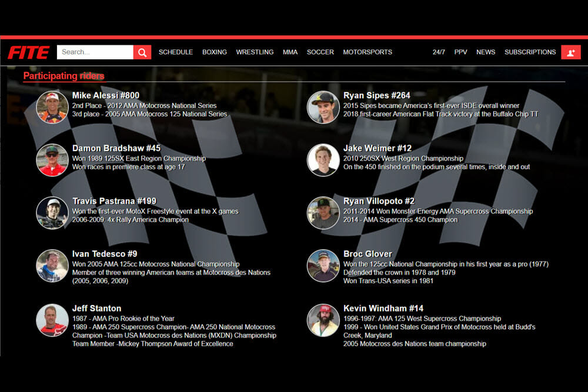Screen dimensions: 588x392
Task: Select Ryan Villopoto's profile photo
Action: click(x=323, y=213)
